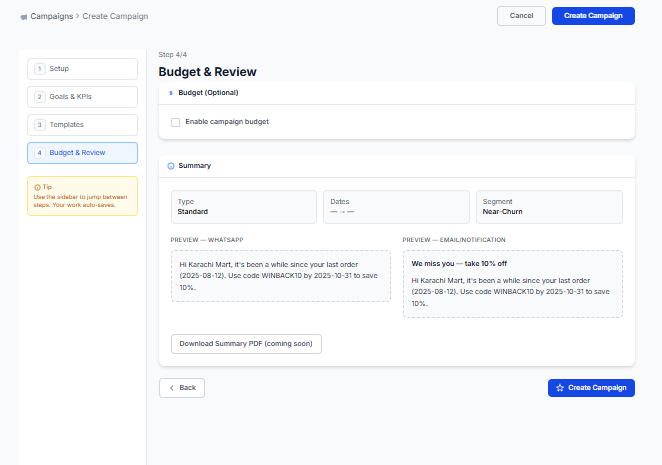The width and height of the screenshot is (662, 465).
Task: Click the Tip info icon
Action: [x=37, y=187]
